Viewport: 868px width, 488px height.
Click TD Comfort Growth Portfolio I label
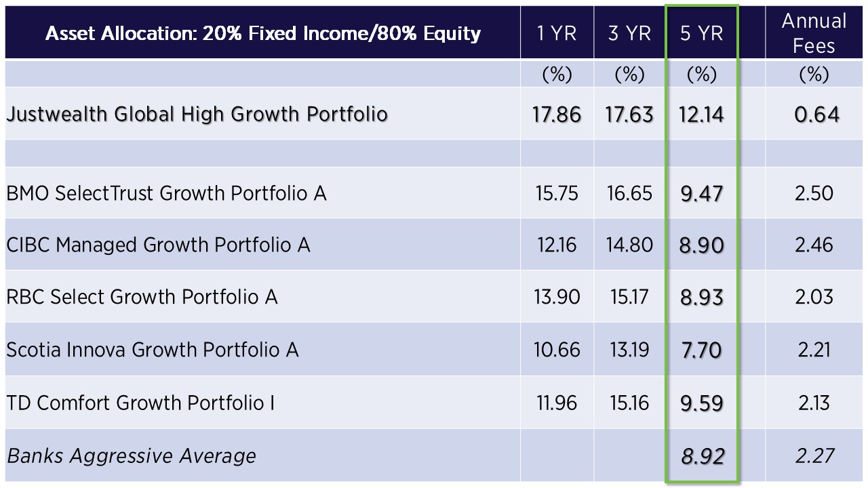140,403
